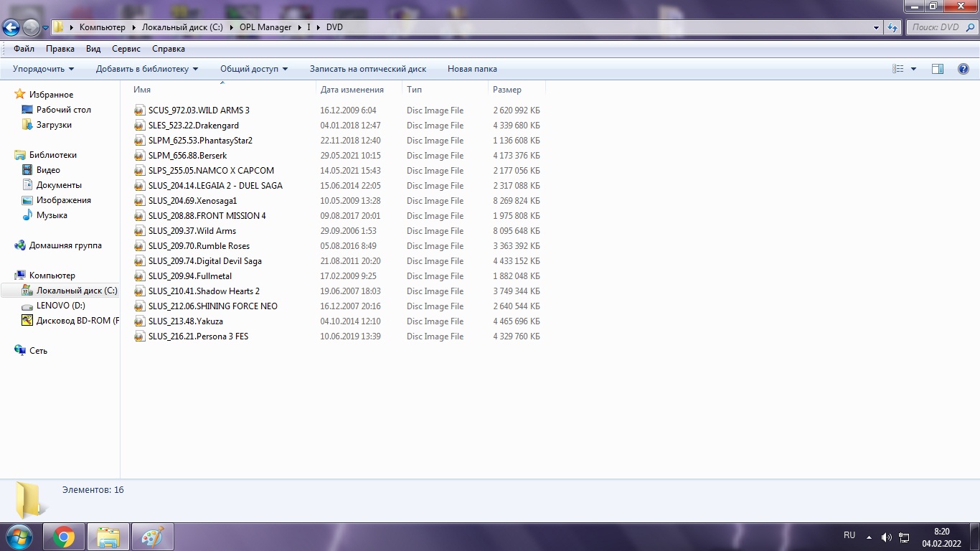Open the Изображения library
This screenshot has width=980, height=551.
tap(63, 200)
